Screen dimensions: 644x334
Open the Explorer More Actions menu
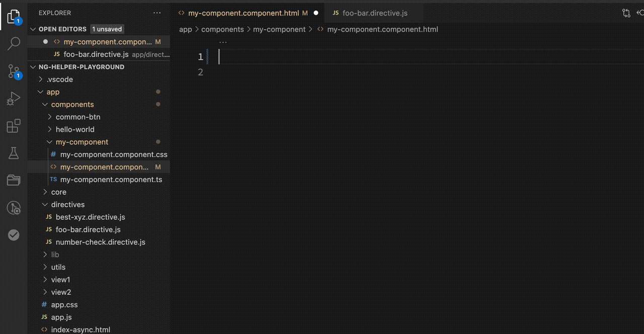157,13
